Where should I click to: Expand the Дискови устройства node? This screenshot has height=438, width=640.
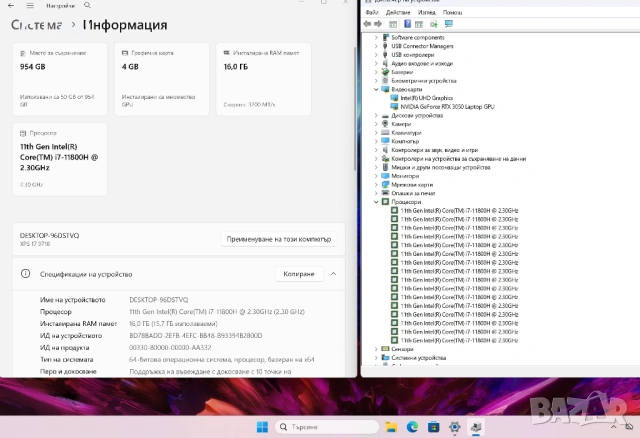point(376,115)
